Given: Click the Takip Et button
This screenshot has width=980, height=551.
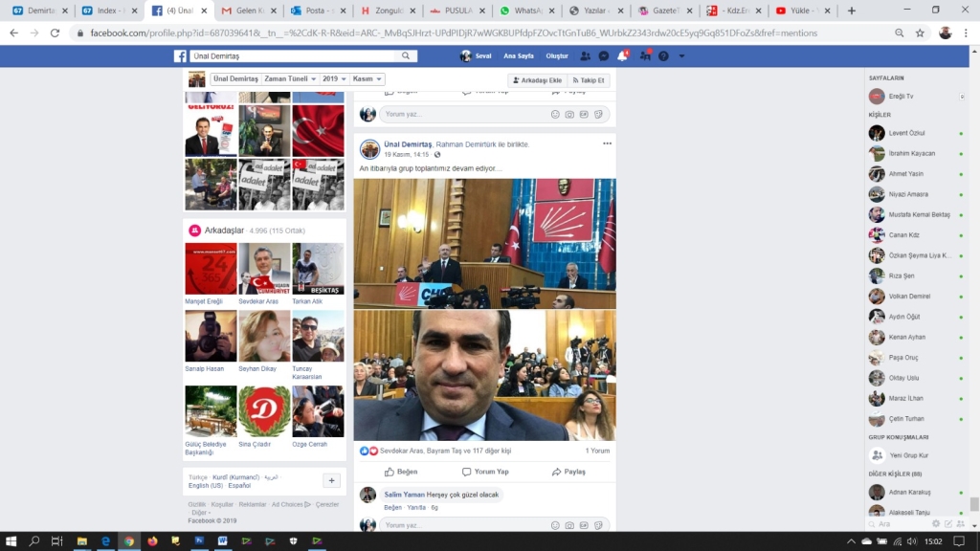Looking at the screenshot, I should pyautogui.click(x=589, y=80).
